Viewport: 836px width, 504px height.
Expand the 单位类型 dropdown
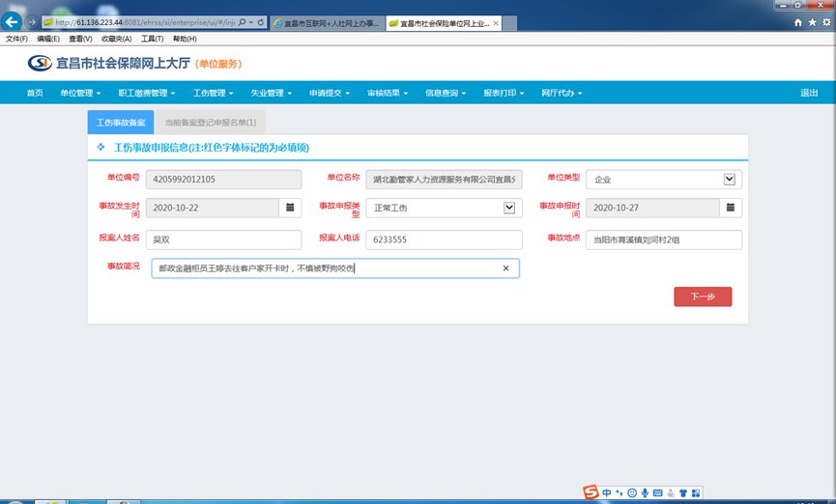click(x=729, y=179)
